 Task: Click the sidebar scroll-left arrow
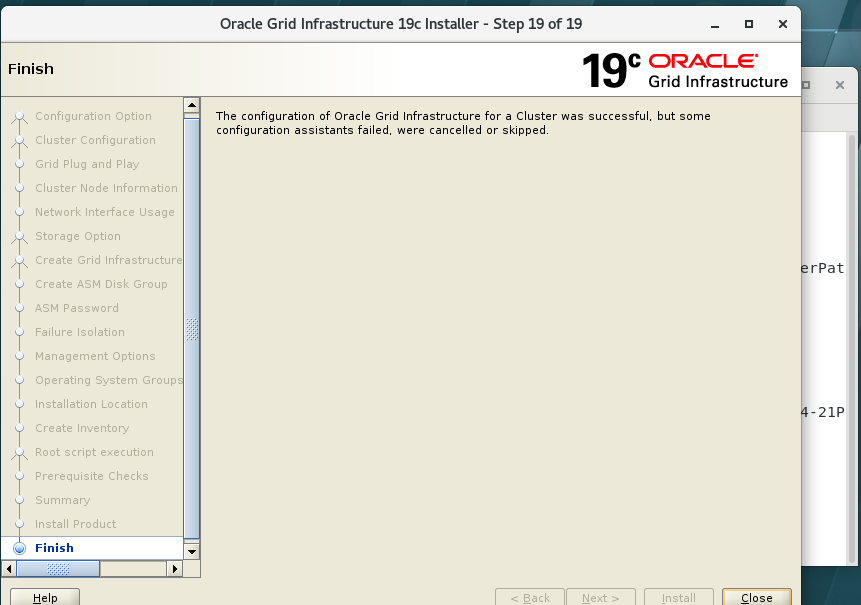pyautogui.click(x=9, y=569)
